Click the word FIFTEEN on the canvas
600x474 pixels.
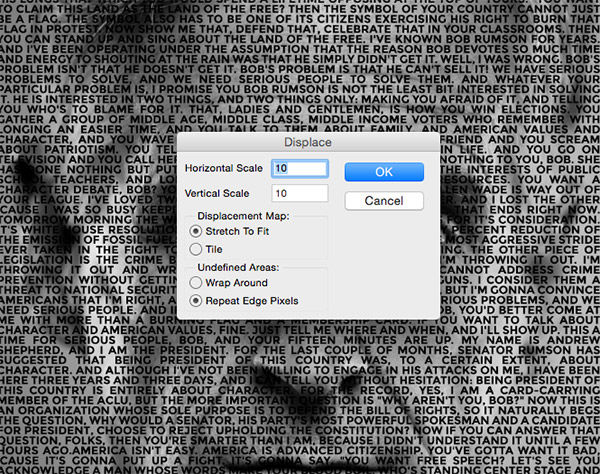(x=312, y=340)
